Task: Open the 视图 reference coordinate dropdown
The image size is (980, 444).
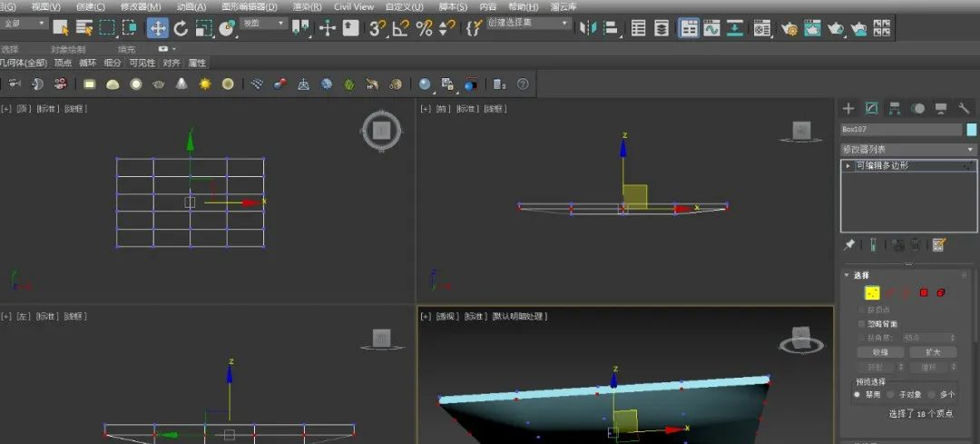Action: (264, 23)
